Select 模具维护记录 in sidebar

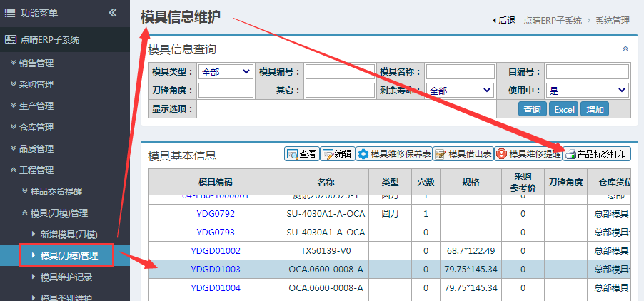(x=66, y=277)
